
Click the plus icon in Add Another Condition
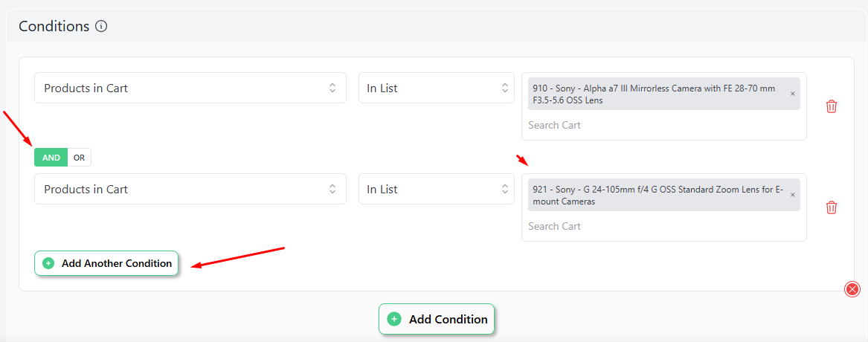point(48,263)
